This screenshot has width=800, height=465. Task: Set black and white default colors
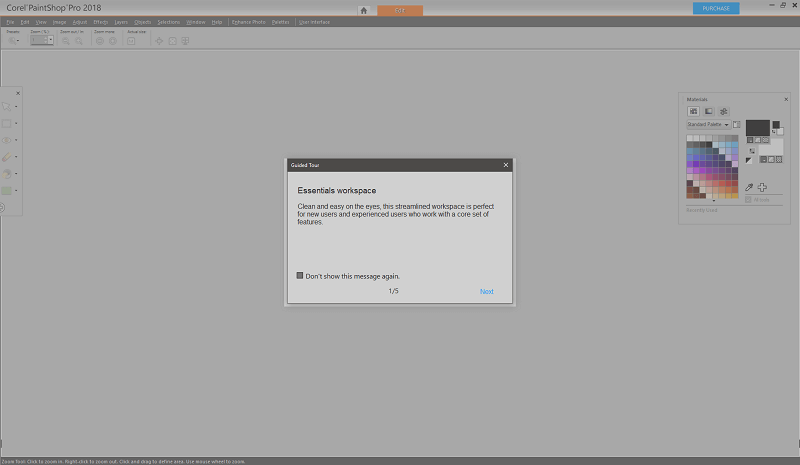pos(749,161)
